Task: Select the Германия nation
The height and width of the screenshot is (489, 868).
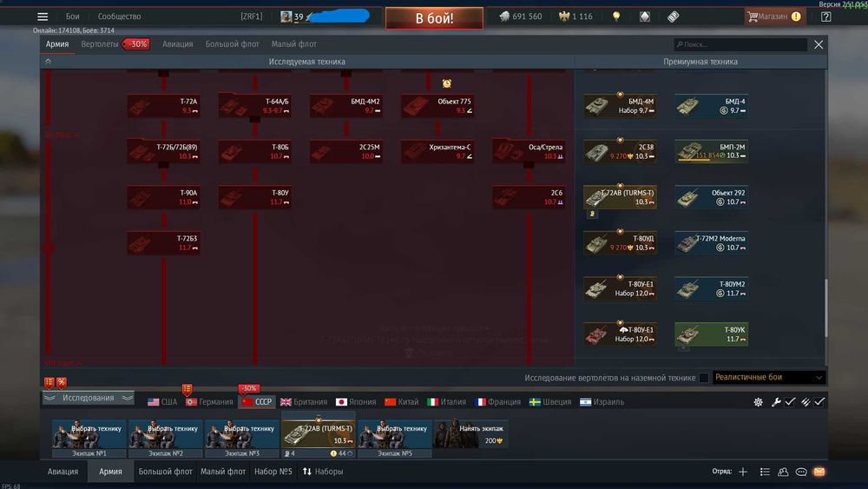Action: pos(210,402)
